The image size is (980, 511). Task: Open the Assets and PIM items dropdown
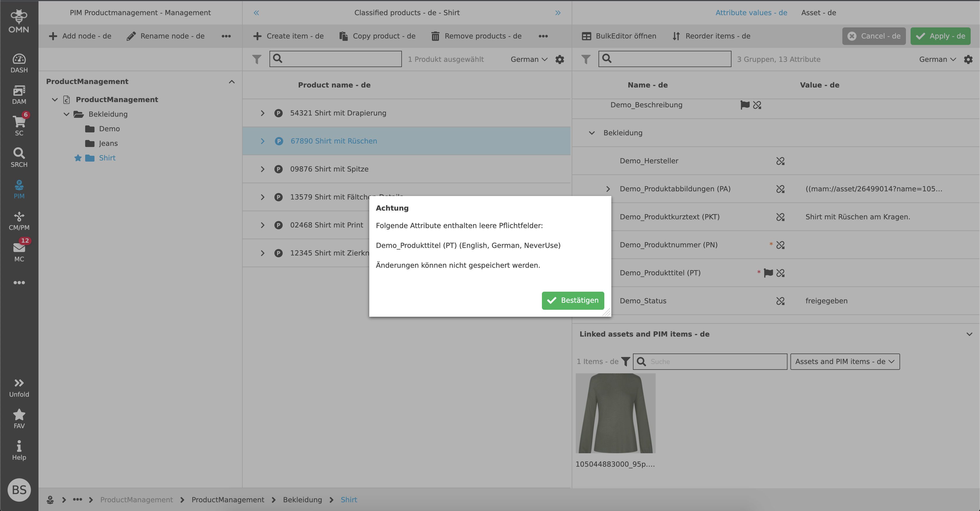pos(845,361)
